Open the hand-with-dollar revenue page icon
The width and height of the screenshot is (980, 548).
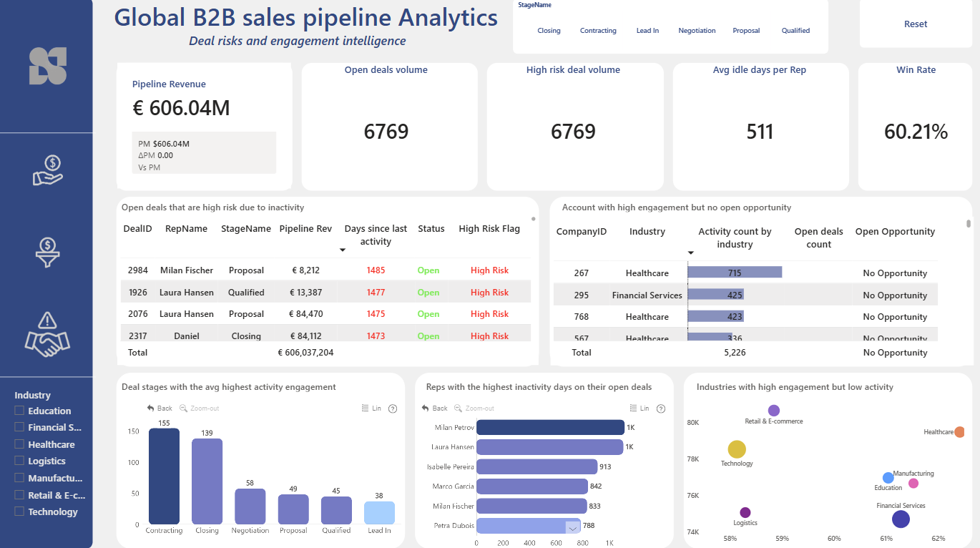47,170
